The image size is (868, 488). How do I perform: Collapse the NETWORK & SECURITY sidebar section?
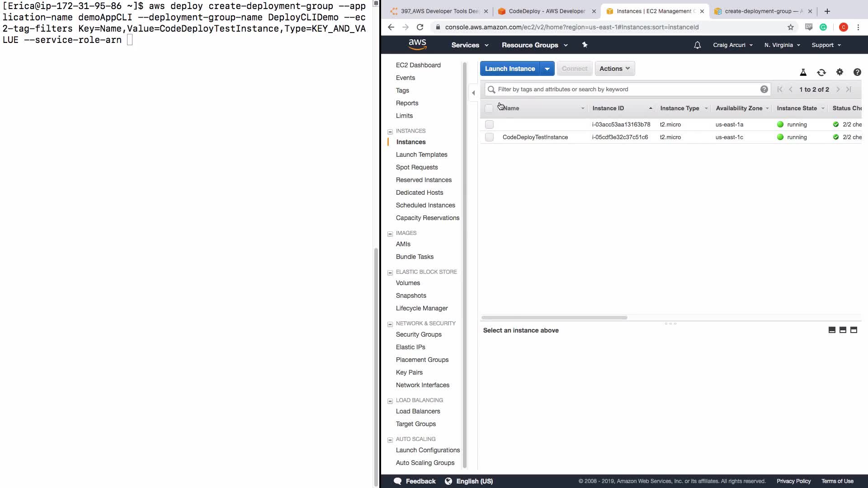(390, 324)
